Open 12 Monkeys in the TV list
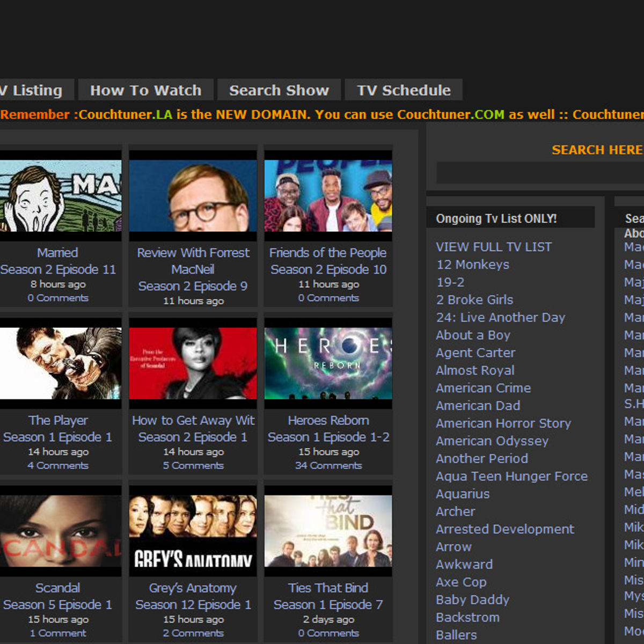This screenshot has height=644, width=644. [473, 265]
